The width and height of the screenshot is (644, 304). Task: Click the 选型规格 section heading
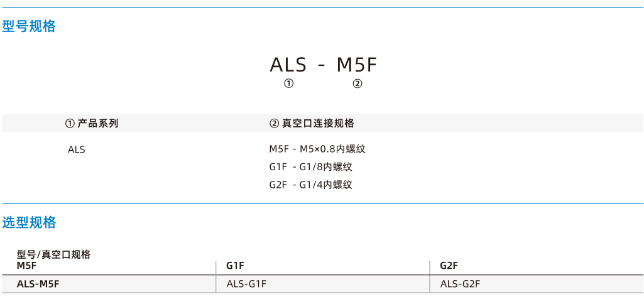29,222
